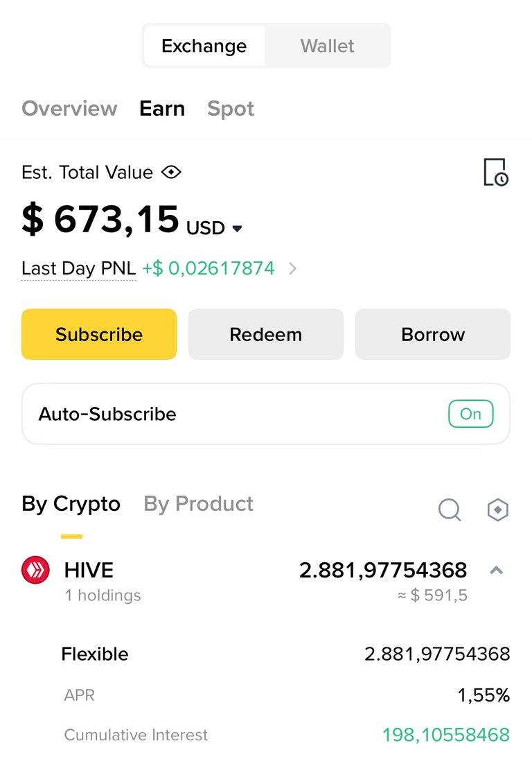
Task: Switch to the Spot tab
Action: pyautogui.click(x=231, y=109)
